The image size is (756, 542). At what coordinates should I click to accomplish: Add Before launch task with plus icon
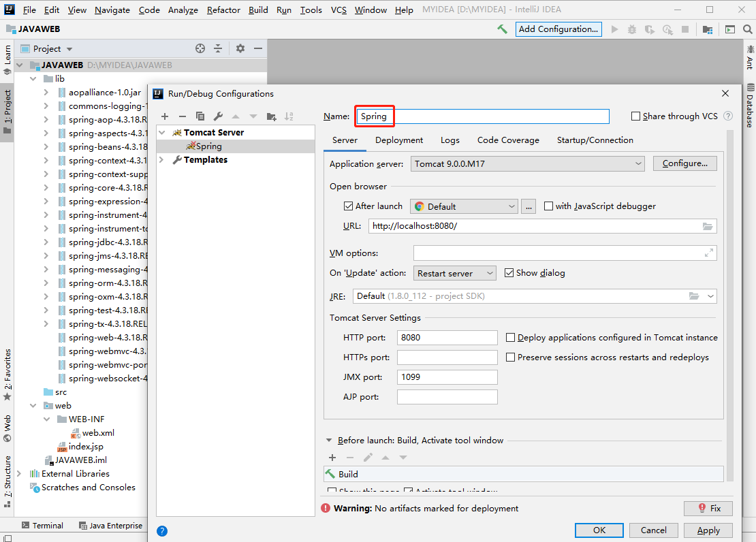pyautogui.click(x=332, y=457)
